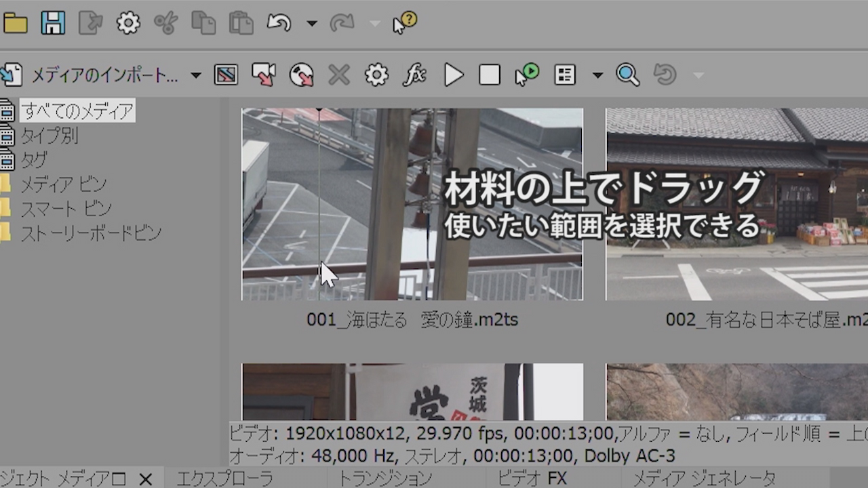This screenshot has height=488, width=868.
Task: Start preview with Play button
Action: click(453, 75)
